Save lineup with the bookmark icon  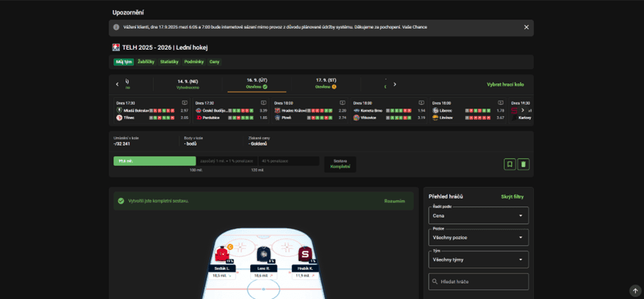(510, 164)
